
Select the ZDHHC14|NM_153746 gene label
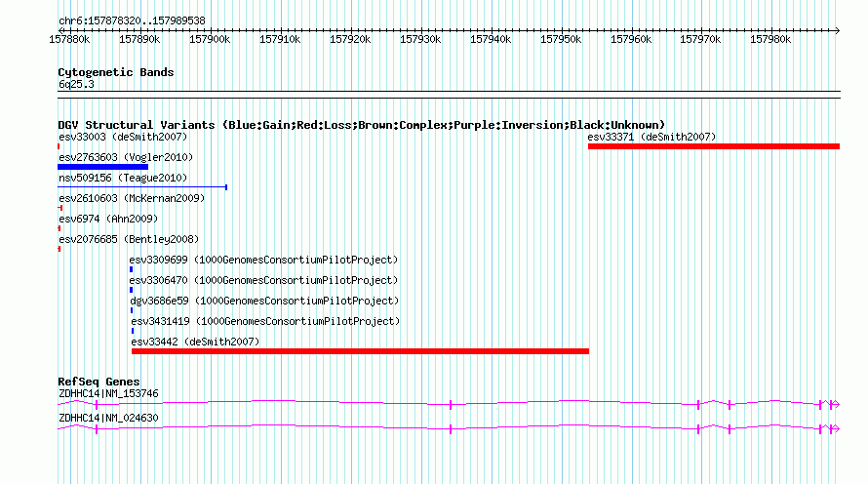click(x=108, y=393)
